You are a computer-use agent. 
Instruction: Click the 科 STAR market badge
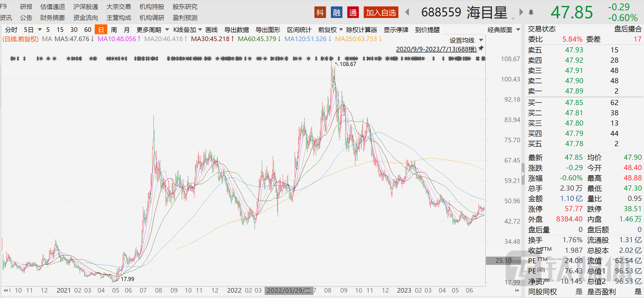click(320, 12)
